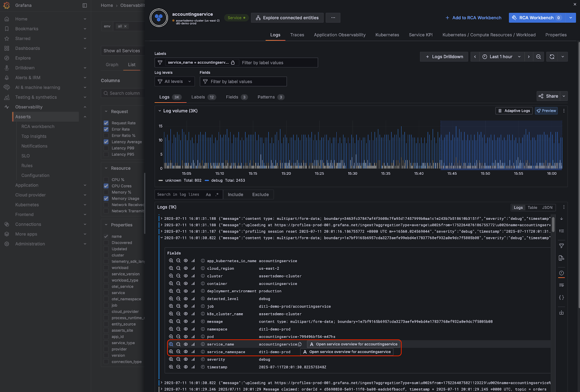Click the refresh logs icon
Screen dimensions: 580x392
[x=552, y=57]
